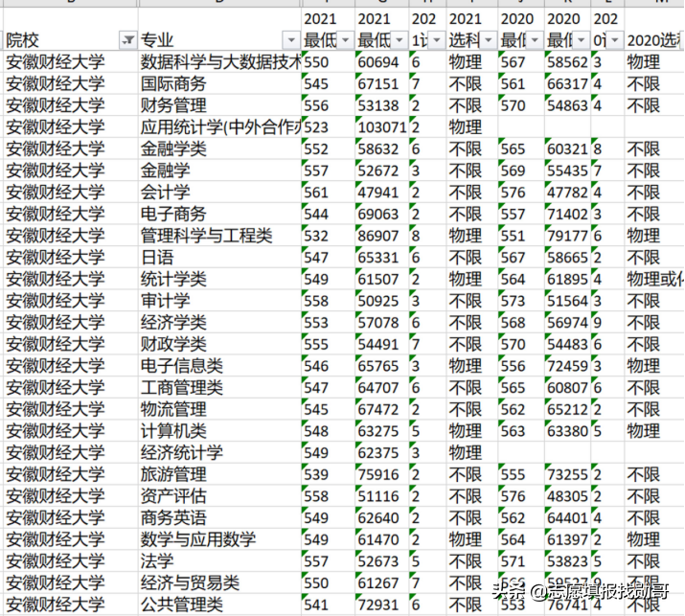This screenshot has height=616, width=685.
Task: Open filter dropdown for first 2020 最低 column
Action: point(535,40)
